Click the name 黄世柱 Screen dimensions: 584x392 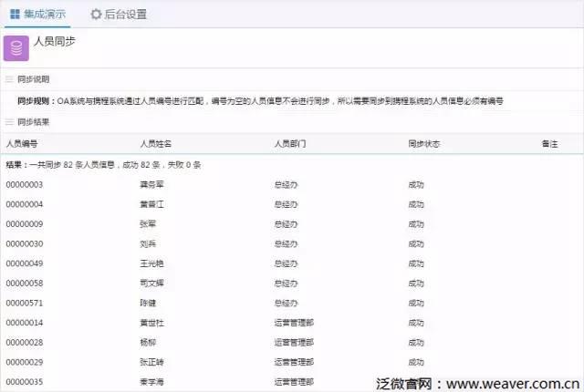point(151,323)
